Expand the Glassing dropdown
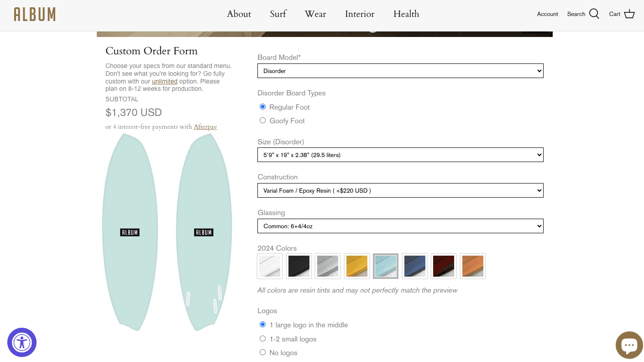Viewport: 644px width, 362px height. [400, 226]
